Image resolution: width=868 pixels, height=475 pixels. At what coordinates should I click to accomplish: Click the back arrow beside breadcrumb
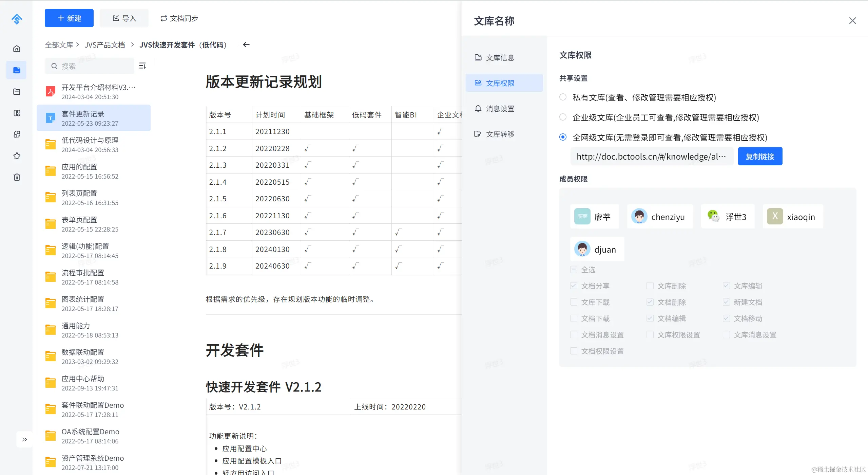point(246,44)
